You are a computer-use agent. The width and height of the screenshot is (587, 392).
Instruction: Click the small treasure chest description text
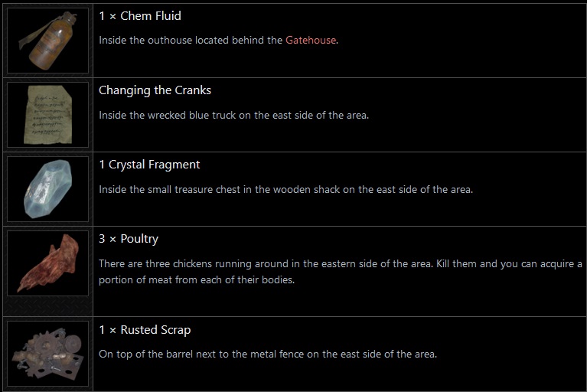click(285, 189)
